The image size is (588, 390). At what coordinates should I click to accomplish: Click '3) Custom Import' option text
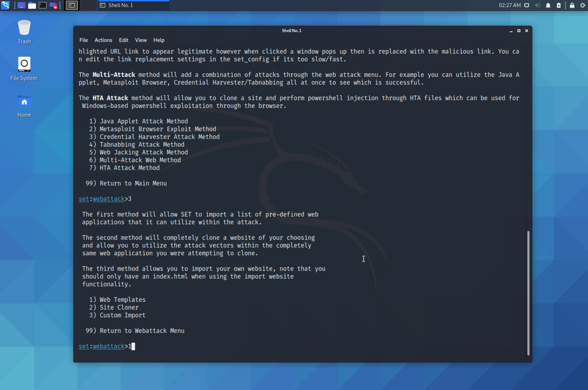coord(117,316)
